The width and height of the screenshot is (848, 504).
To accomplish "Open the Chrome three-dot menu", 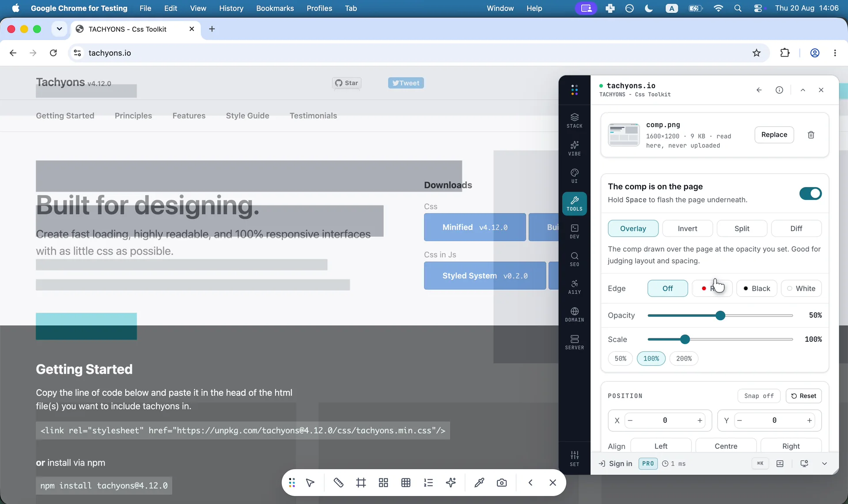I will [x=835, y=53].
